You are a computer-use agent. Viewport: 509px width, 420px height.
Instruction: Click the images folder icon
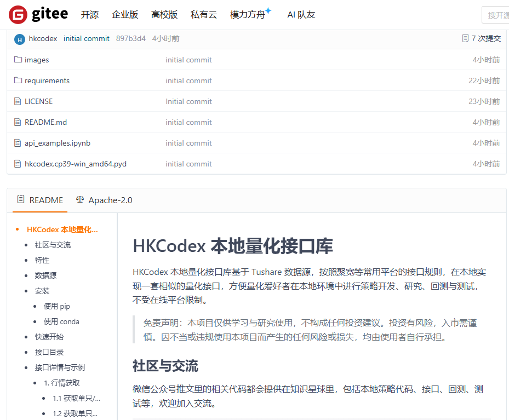(x=18, y=60)
